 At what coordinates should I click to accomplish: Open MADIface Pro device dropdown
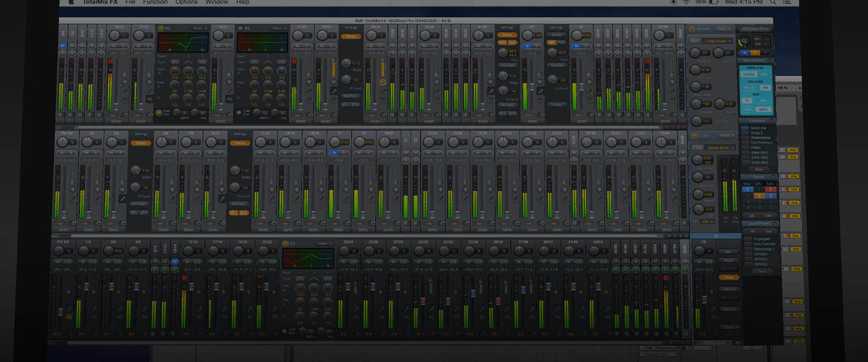point(755,28)
